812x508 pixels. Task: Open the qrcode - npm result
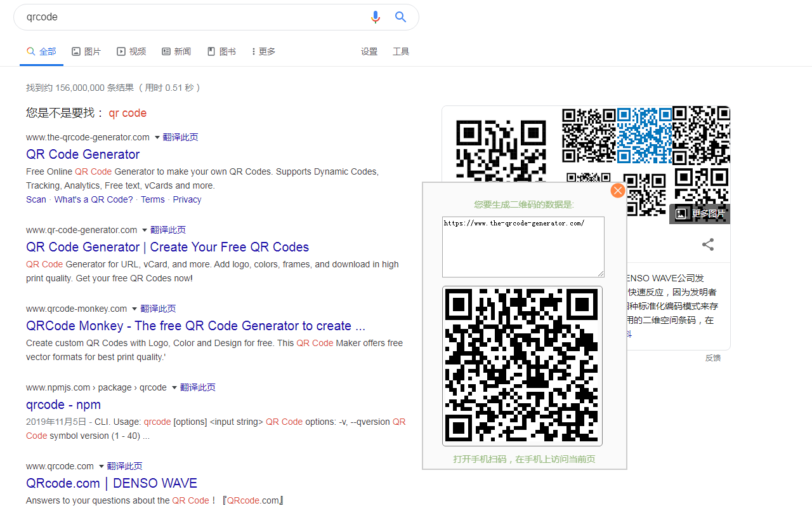click(x=63, y=404)
